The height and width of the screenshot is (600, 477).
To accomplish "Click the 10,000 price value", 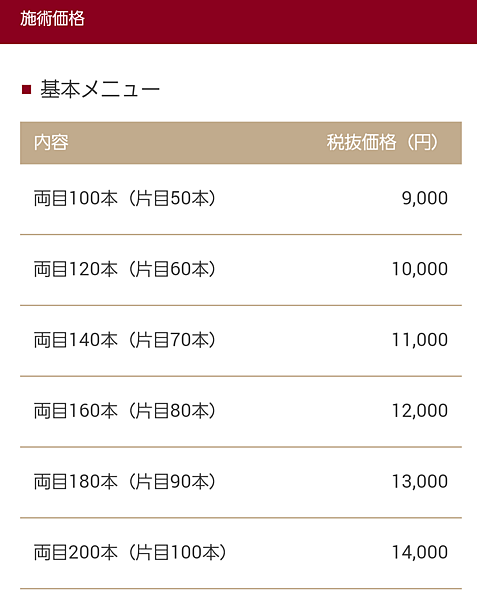I will 420,269.
